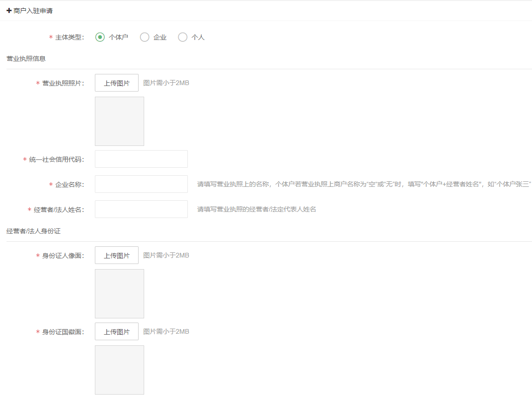Click the plus icon beside 商户入驻申请

pyautogui.click(x=9, y=11)
